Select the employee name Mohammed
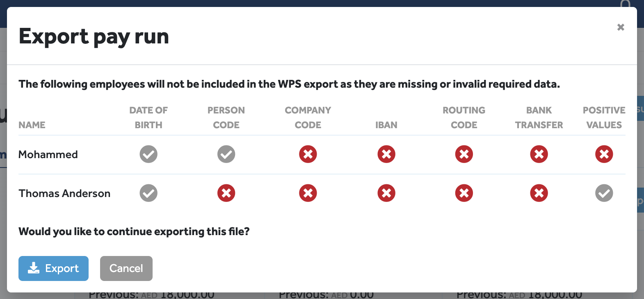Viewport: 644px width, 299px height. coord(48,154)
